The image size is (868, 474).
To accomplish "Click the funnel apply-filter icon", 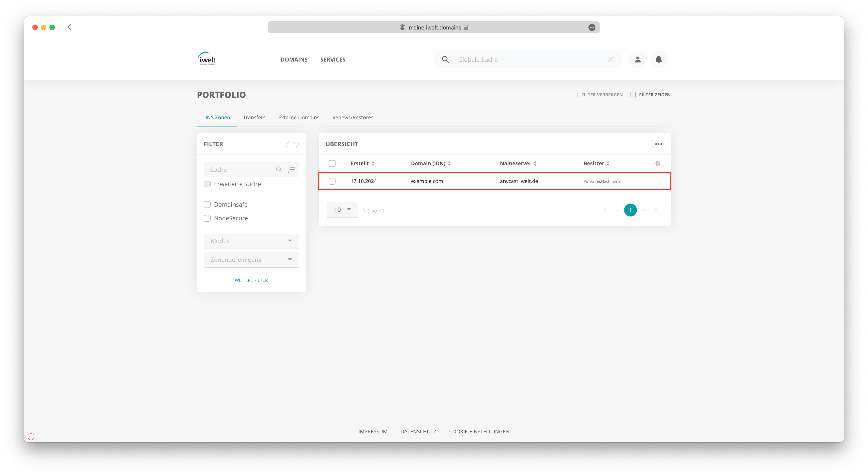I will pyautogui.click(x=286, y=144).
